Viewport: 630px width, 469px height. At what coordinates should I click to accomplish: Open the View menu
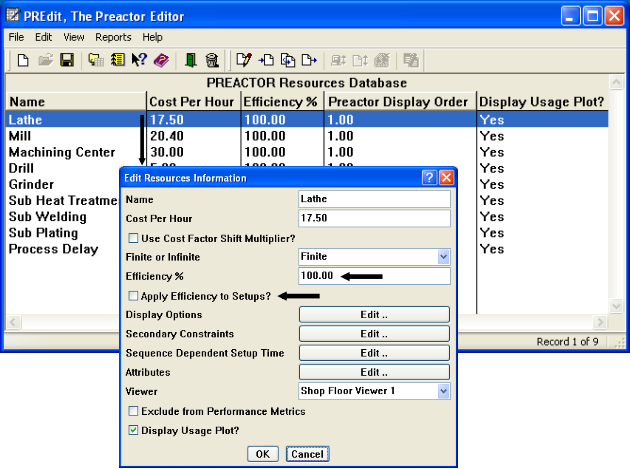click(74, 37)
